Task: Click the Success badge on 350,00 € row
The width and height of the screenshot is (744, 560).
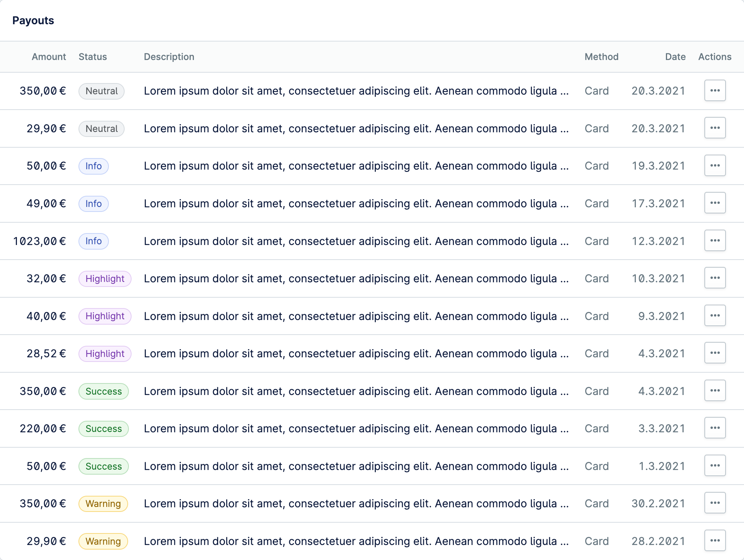Action: point(103,391)
